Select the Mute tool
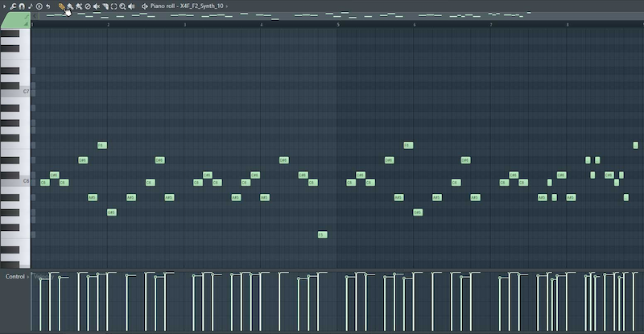Screen dimensions: 644x334 pyautogui.click(x=97, y=6)
